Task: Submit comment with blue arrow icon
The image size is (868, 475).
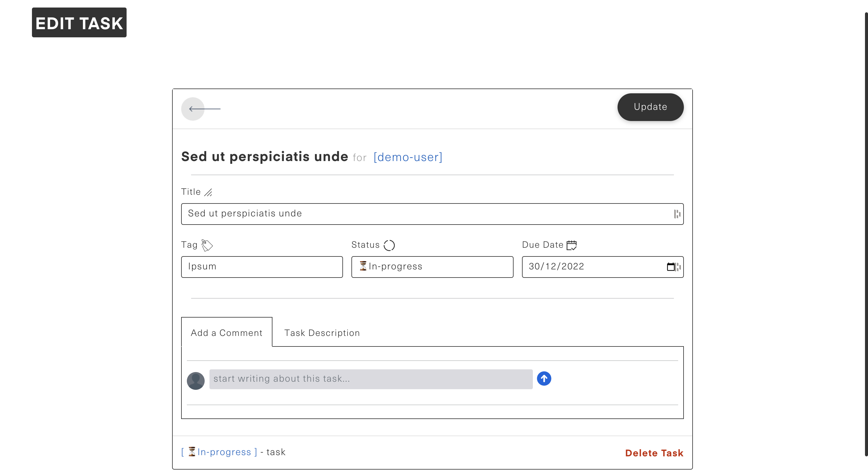Action: (544, 379)
